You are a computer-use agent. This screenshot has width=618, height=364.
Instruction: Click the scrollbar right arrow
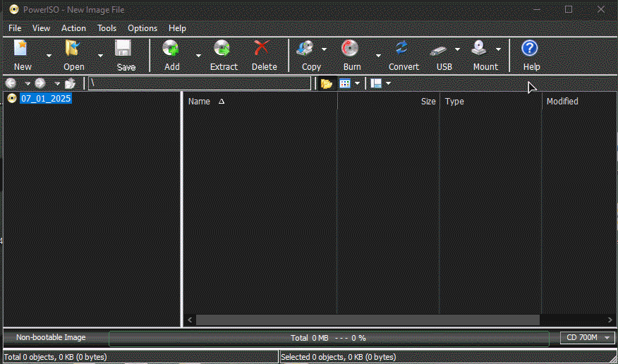(x=610, y=320)
